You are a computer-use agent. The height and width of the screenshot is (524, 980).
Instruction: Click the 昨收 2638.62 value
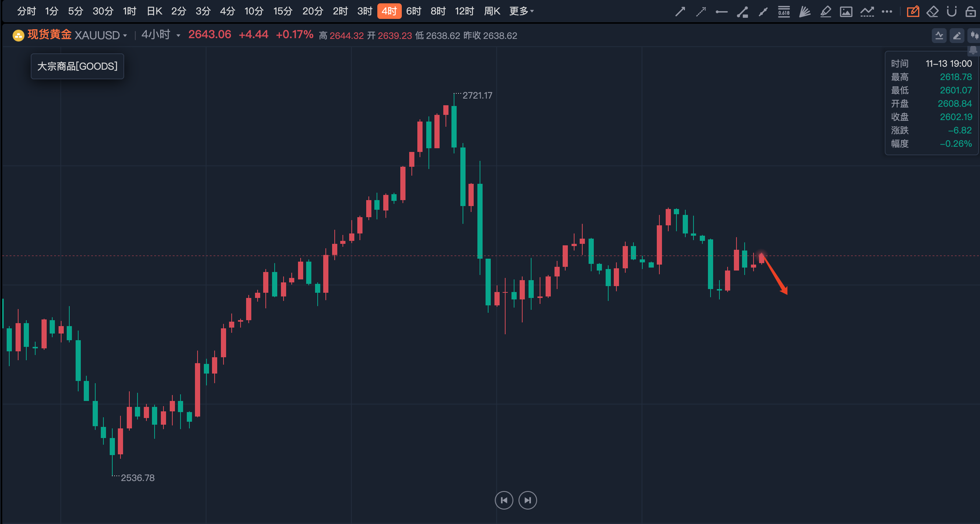click(490, 36)
